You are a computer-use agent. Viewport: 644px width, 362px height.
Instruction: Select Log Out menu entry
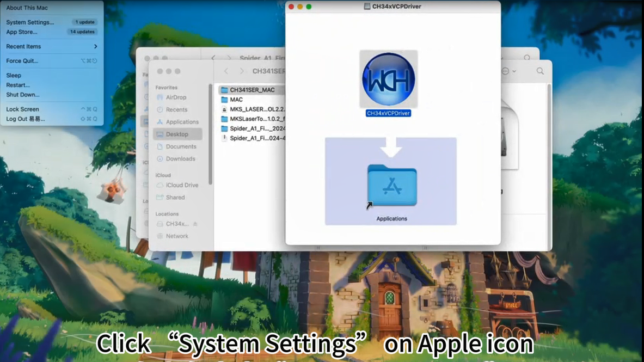coord(26,119)
